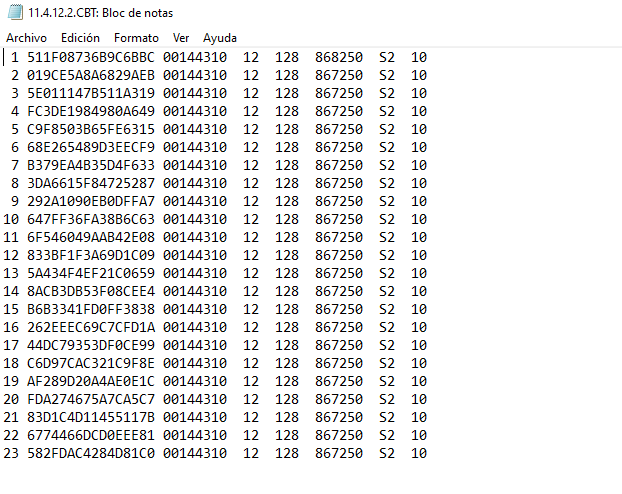Place cursor in hex code FDA274675A7CA5C7

pos(91,399)
